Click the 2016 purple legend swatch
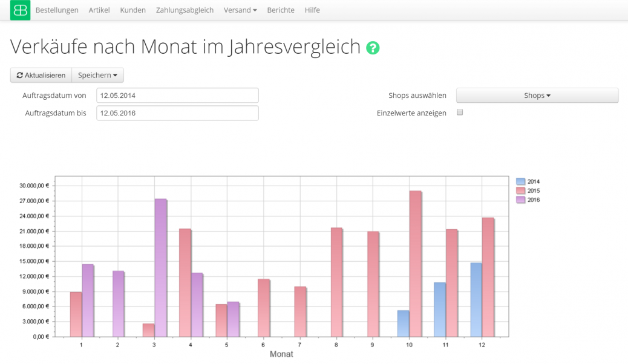The image size is (628, 364). [520, 200]
